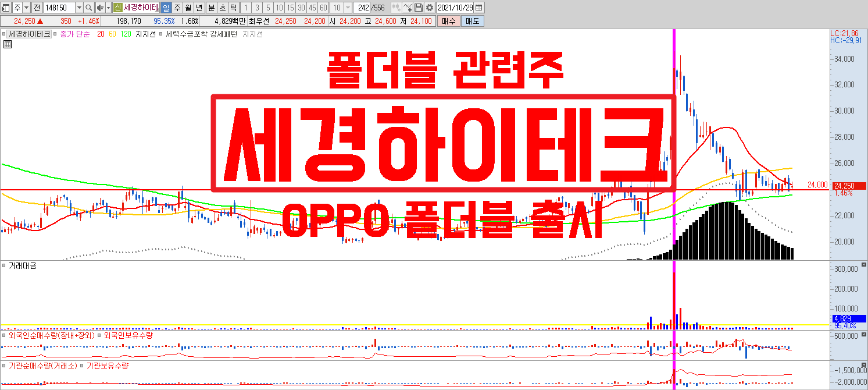Image resolution: width=868 pixels, height=390 pixels.
Task: Select the 틱 tick chart period
Action: (x=234, y=8)
